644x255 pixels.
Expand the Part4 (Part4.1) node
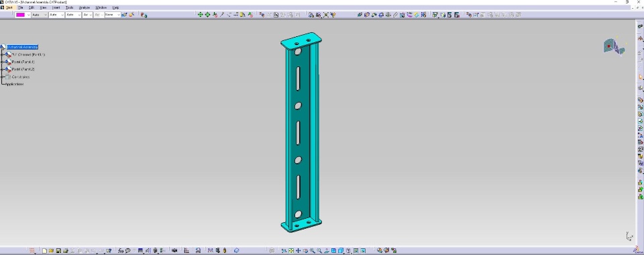pos(3,62)
